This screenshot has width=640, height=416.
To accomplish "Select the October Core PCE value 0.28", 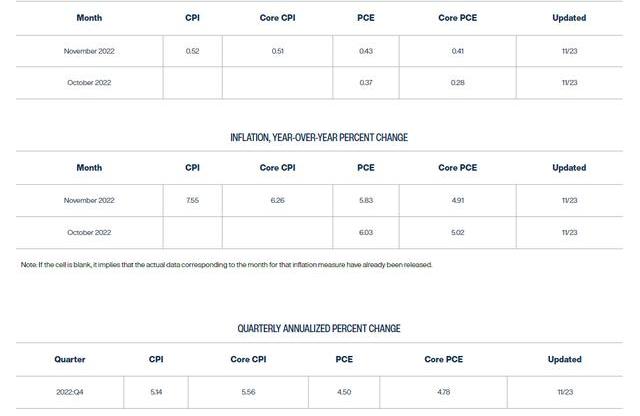I will pos(457,83).
